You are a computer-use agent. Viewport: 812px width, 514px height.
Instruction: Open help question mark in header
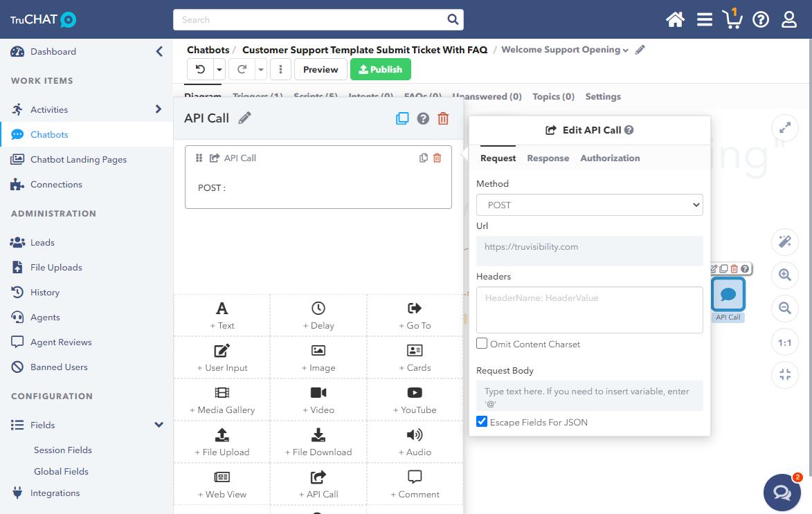click(x=761, y=19)
